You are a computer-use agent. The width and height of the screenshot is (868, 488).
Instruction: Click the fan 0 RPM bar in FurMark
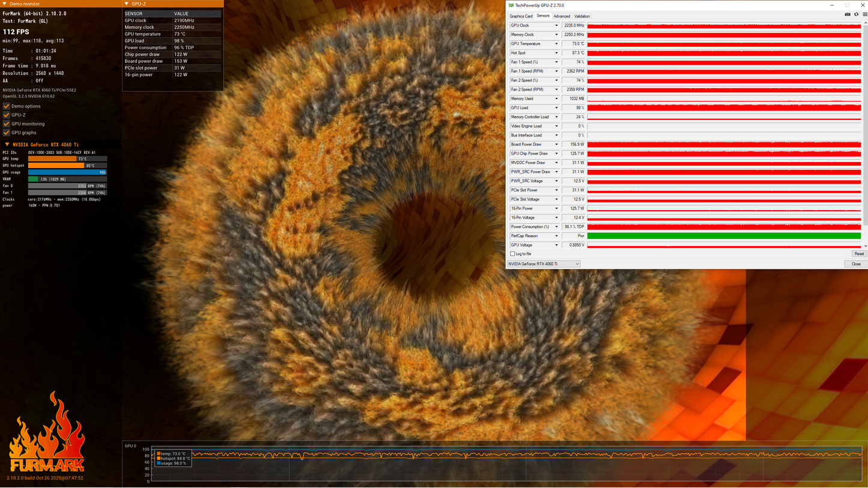[x=67, y=186]
